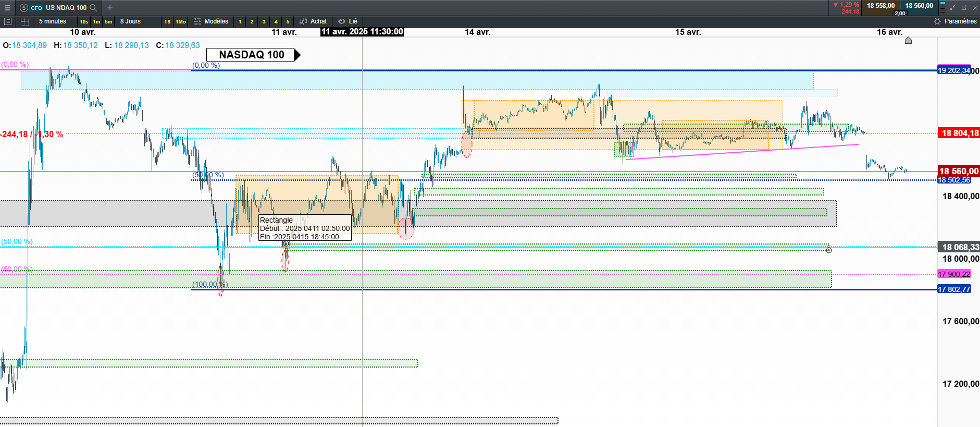Screen dimensions: 980x427
Task: Add a new chart tab with plus
Action: (x=110, y=8)
